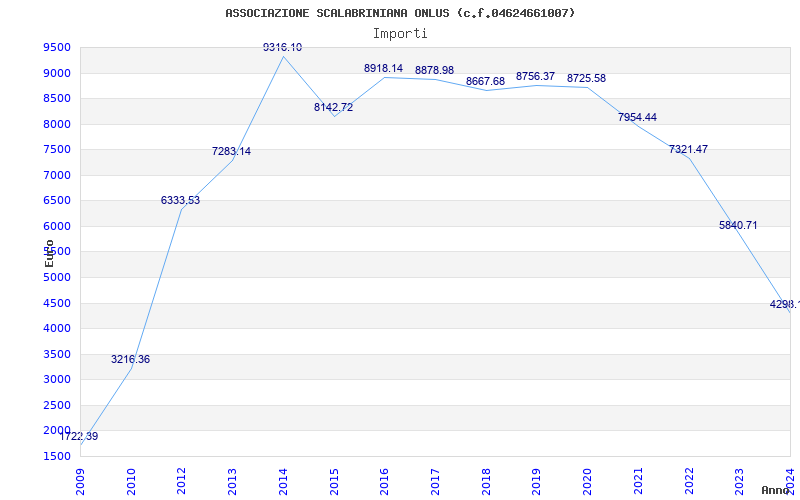Click the 6333.53 value label
800x500 pixels.
point(181,201)
